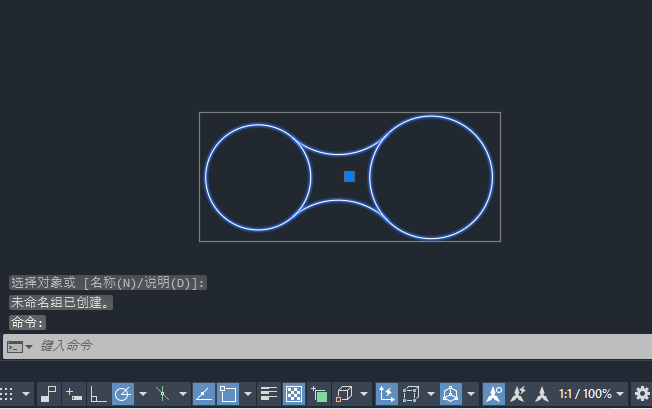Toggle Snap Mode dotted grid icon
The width and height of the screenshot is (652, 409).
pyautogui.click(x=7, y=394)
